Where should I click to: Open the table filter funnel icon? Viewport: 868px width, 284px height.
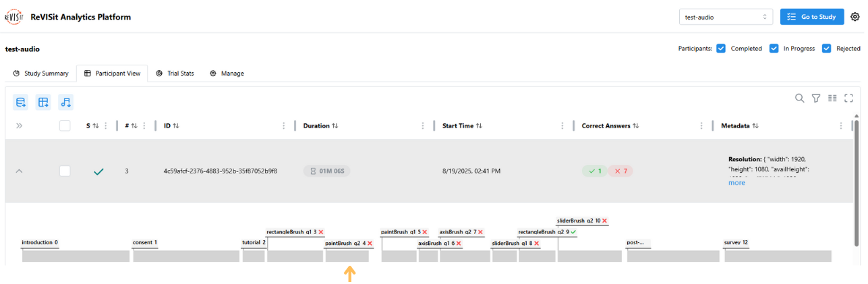(815, 98)
